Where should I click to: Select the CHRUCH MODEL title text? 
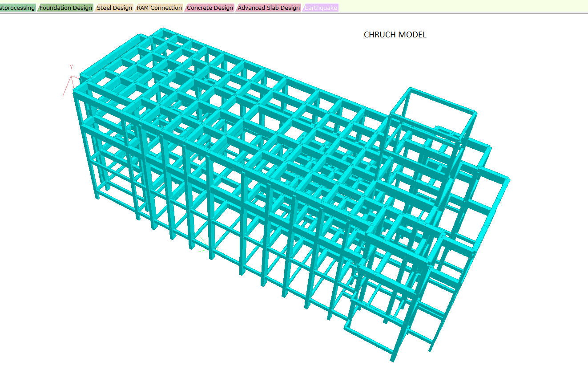[x=395, y=35]
